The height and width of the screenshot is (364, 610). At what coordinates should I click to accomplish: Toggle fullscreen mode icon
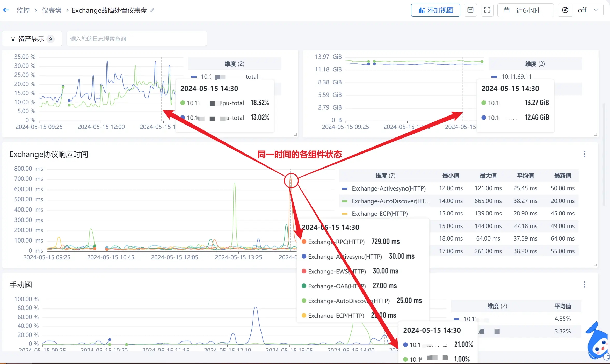click(x=487, y=10)
